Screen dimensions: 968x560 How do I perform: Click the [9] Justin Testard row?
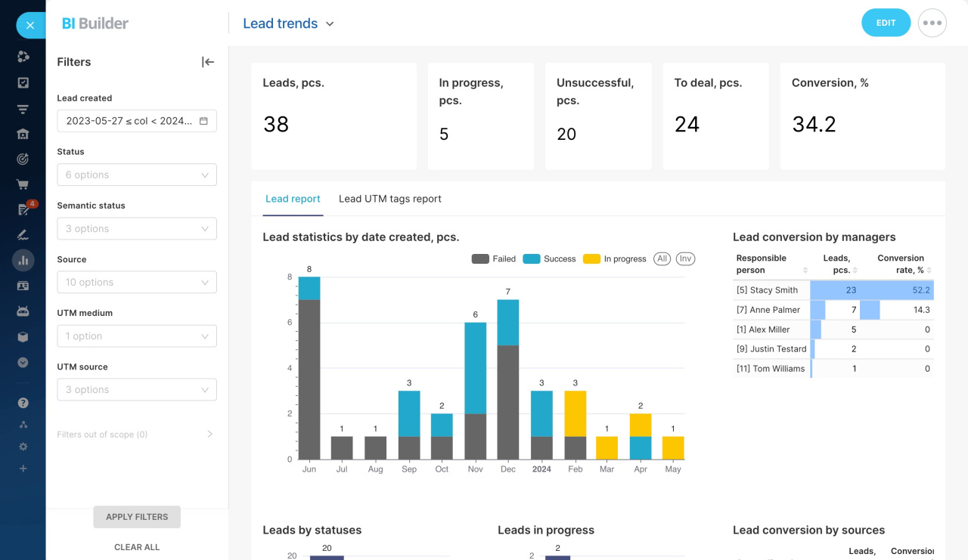click(833, 349)
